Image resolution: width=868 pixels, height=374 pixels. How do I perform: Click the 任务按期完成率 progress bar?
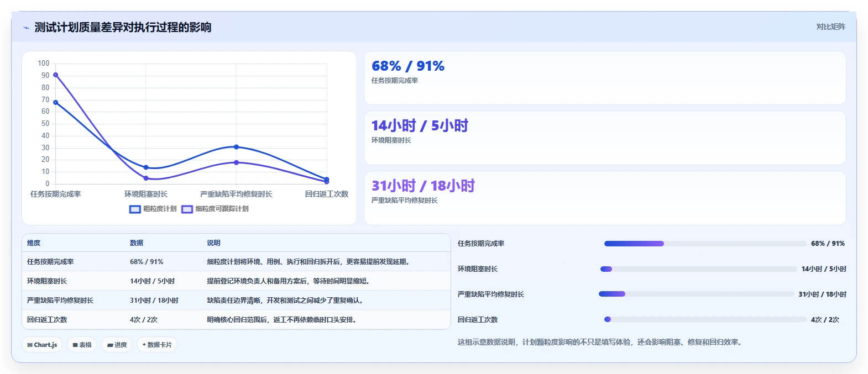[x=705, y=244]
